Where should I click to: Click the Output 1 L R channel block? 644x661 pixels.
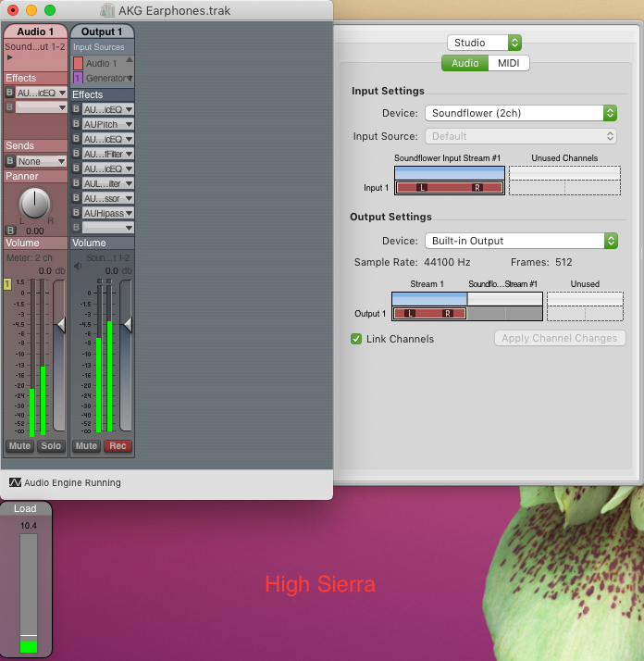pos(429,313)
